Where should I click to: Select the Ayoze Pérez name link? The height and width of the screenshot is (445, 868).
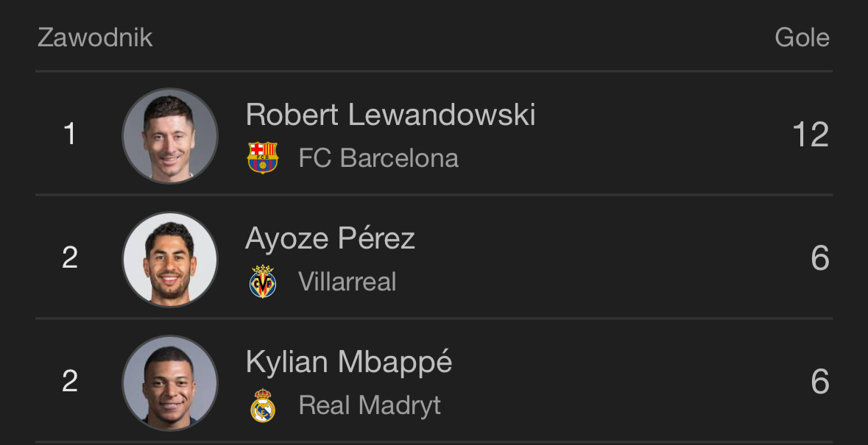pos(330,238)
